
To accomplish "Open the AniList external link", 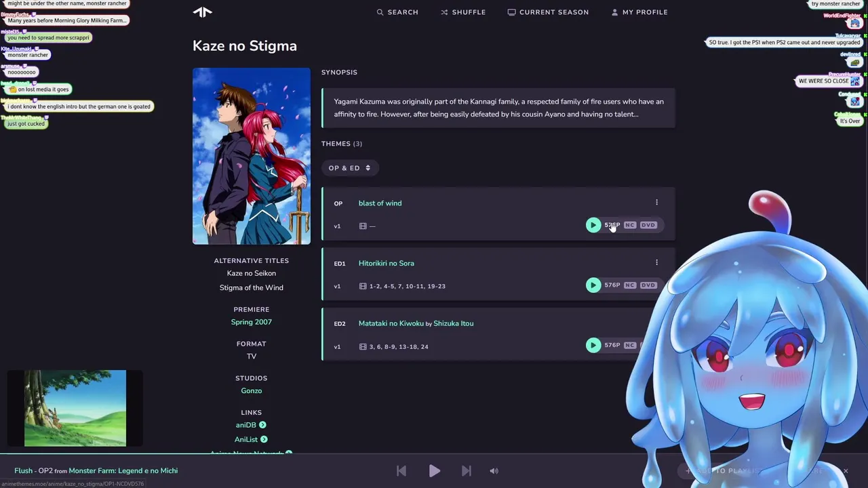I will click(x=251, y=440).
